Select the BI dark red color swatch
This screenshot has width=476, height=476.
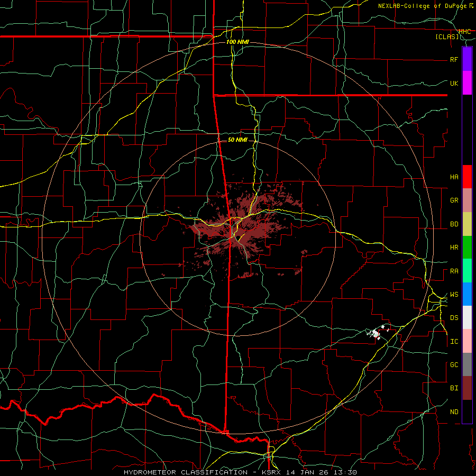[467, 388]
